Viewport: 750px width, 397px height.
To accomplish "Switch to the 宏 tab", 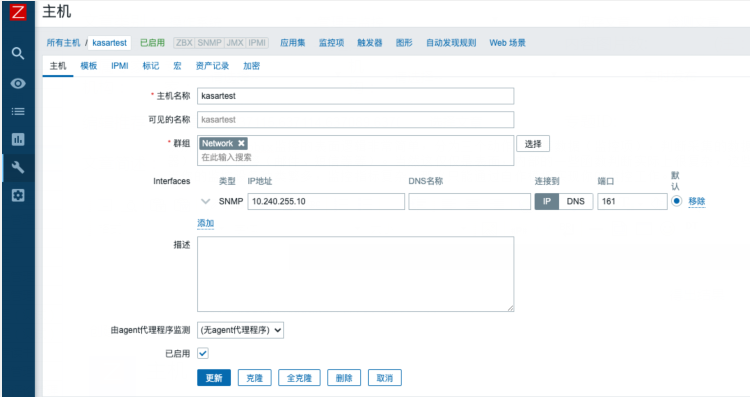I will (177, 66).
